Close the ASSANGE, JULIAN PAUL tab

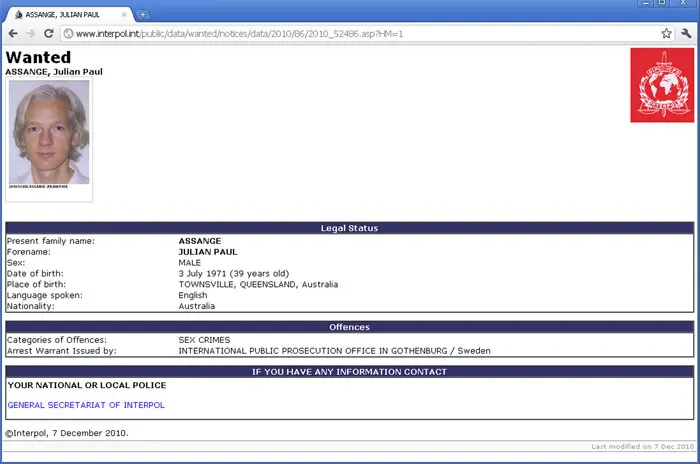(124, 15)
